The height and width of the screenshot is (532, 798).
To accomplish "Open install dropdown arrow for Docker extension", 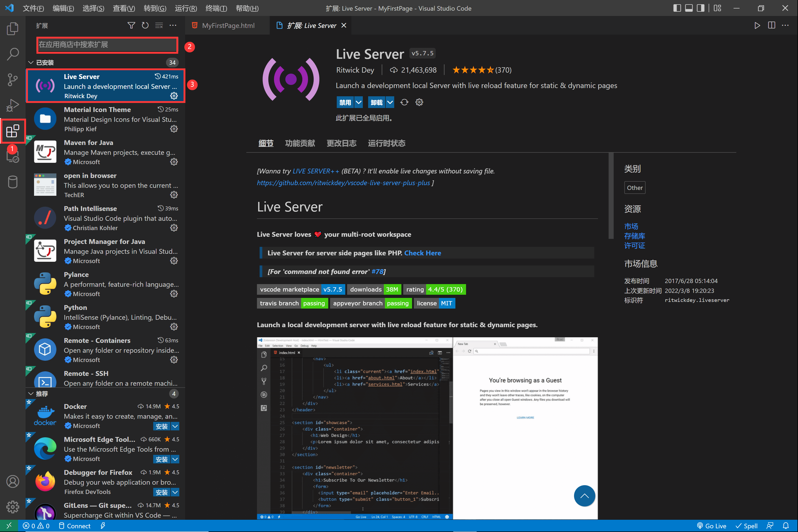I will [x=175, y=426].
